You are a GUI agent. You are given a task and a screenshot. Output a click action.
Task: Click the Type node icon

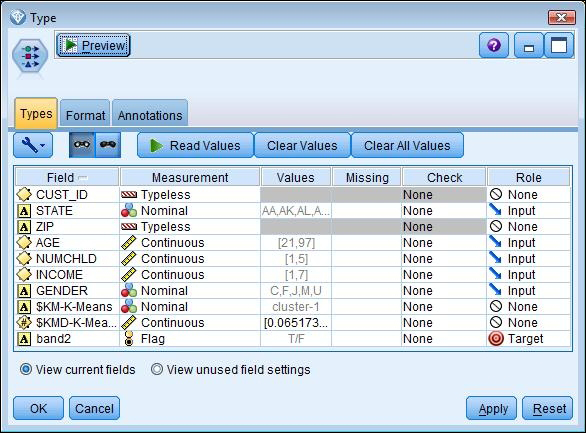[x=30, y=55]
